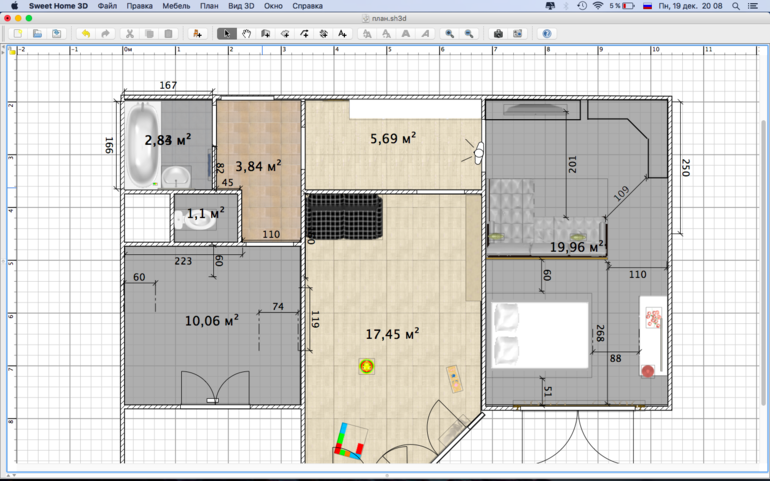Click the Create Photo camera icon
This screenshot has width=770, height=481.
498,34
